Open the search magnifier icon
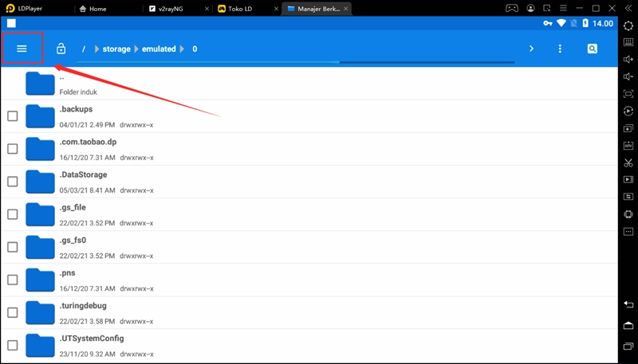 click(592, 49)
